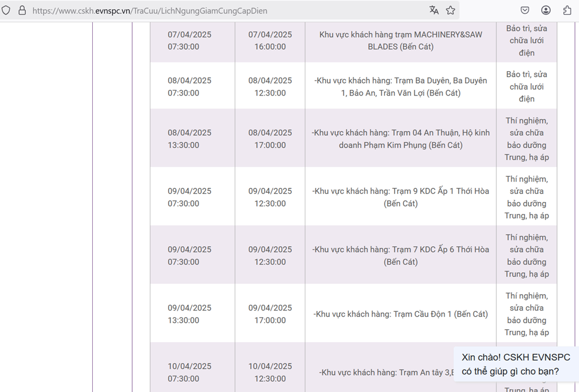Click the 'Bảo trì, sửa chữa lưới điện' reason for Ba Duyên

click(526, 87)
